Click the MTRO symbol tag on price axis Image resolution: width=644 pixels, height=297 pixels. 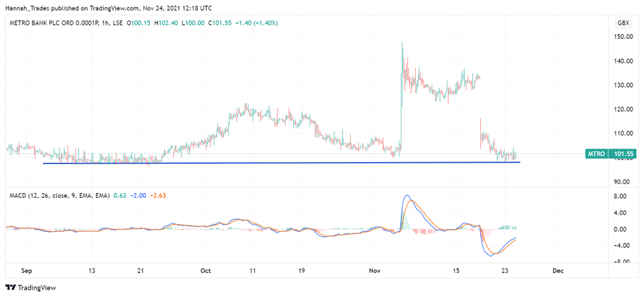(597, 154)
